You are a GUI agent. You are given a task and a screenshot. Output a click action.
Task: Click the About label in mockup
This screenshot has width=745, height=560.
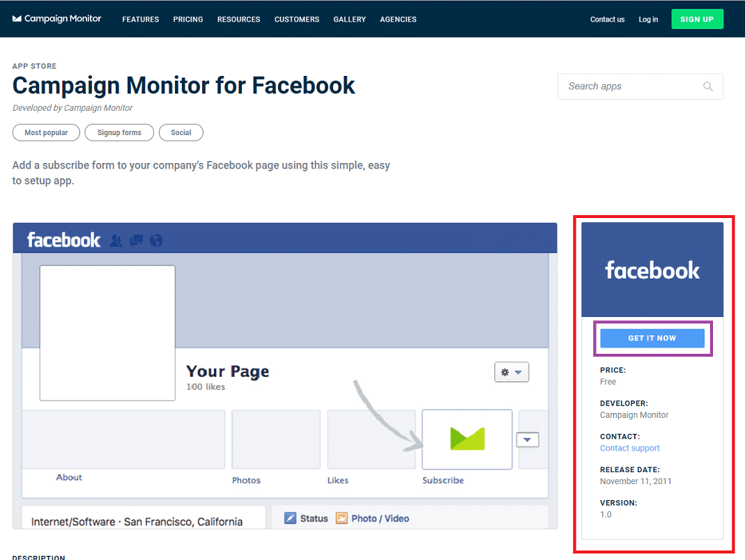click(x=69, y=477)
